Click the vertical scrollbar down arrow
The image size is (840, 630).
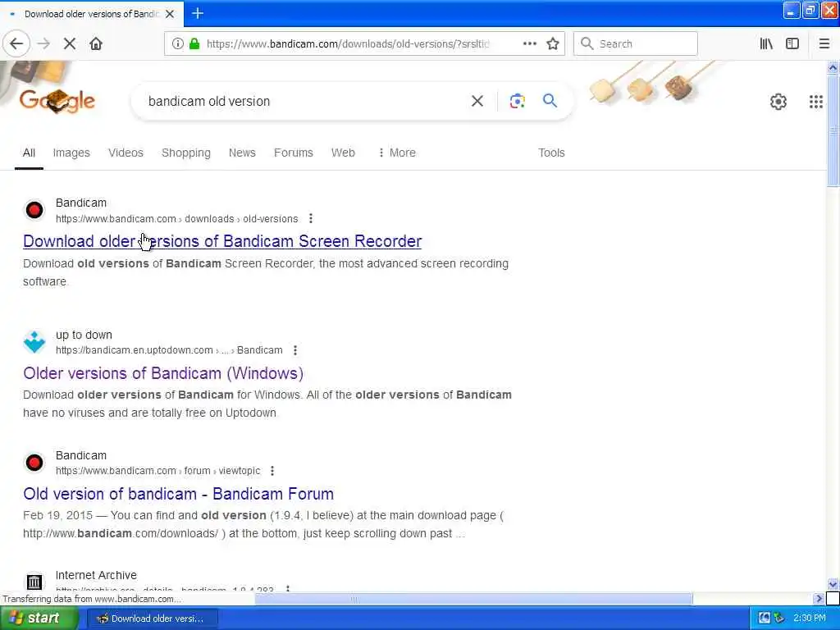[833, 584]
